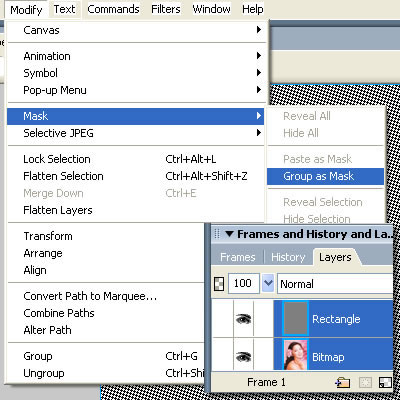Open the Normal blend mode dropdown
Image resolution: width=400 pixels, height=400 pixels.
(335, 284)
